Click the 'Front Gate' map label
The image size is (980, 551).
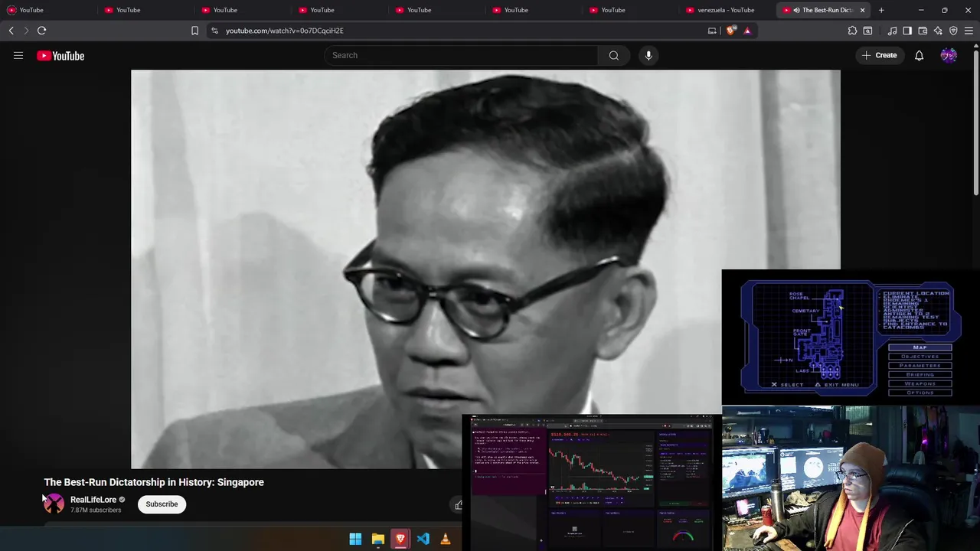coord(802,333)
